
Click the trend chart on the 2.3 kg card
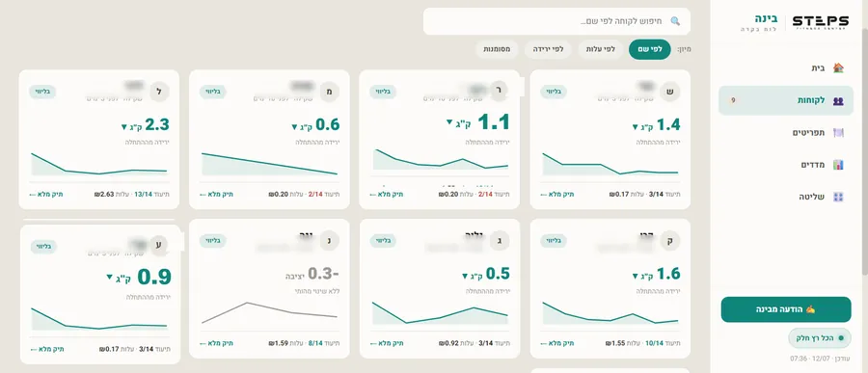click(99, 165)
